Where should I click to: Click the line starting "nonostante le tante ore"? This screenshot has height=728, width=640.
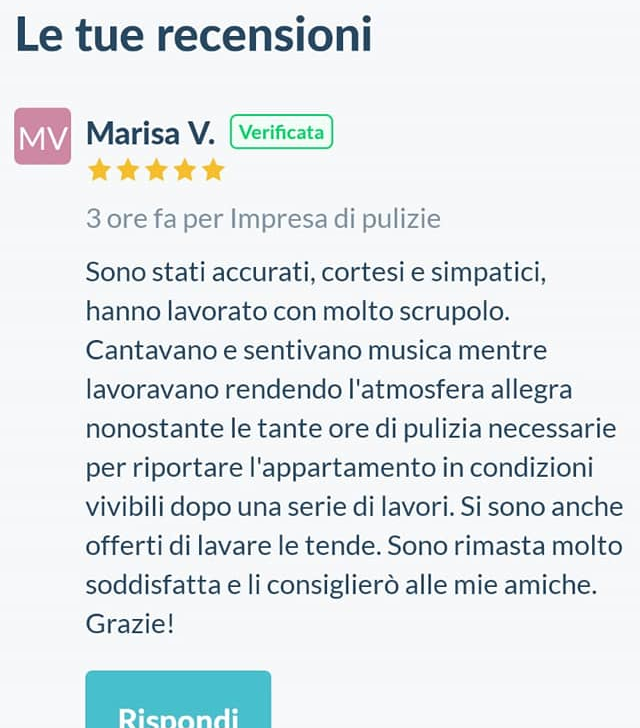click(350, 429)
